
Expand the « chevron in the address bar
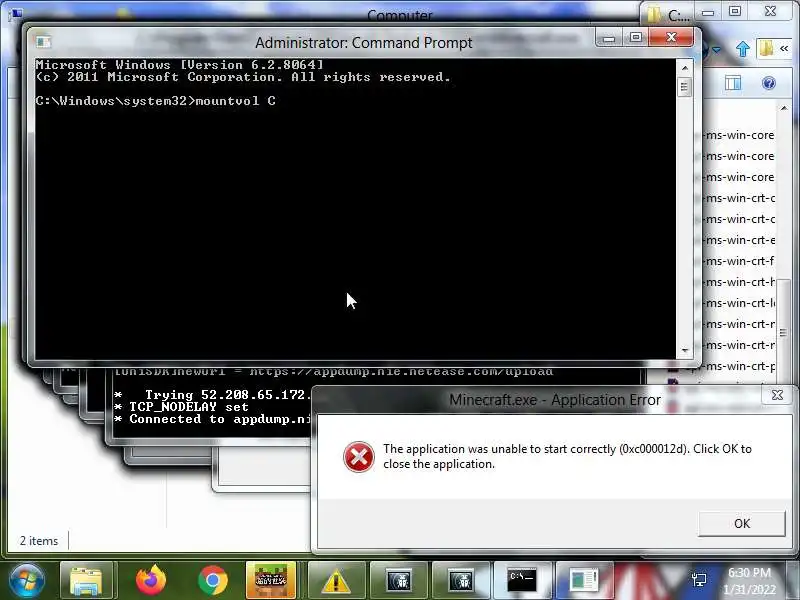tap(784, 48)
